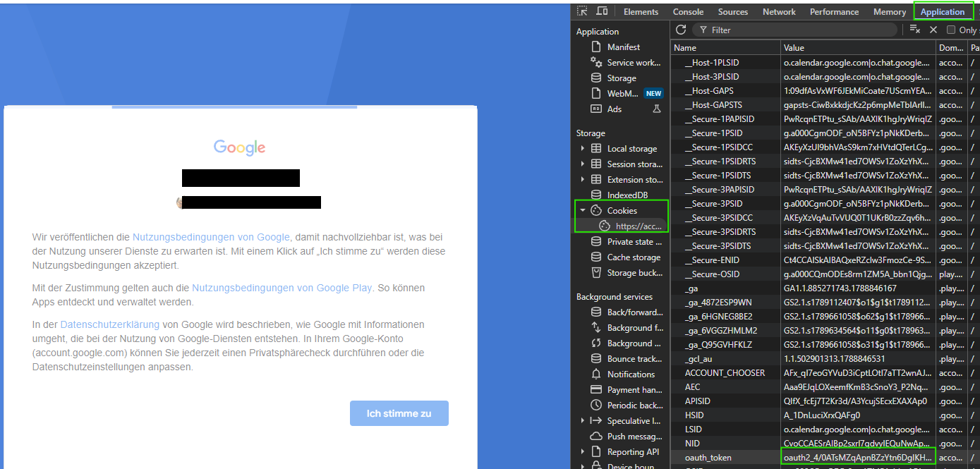Screen dimensions: 980x469
Task: Click the clear all cookies icon
Action: click(x=914, y=30)
